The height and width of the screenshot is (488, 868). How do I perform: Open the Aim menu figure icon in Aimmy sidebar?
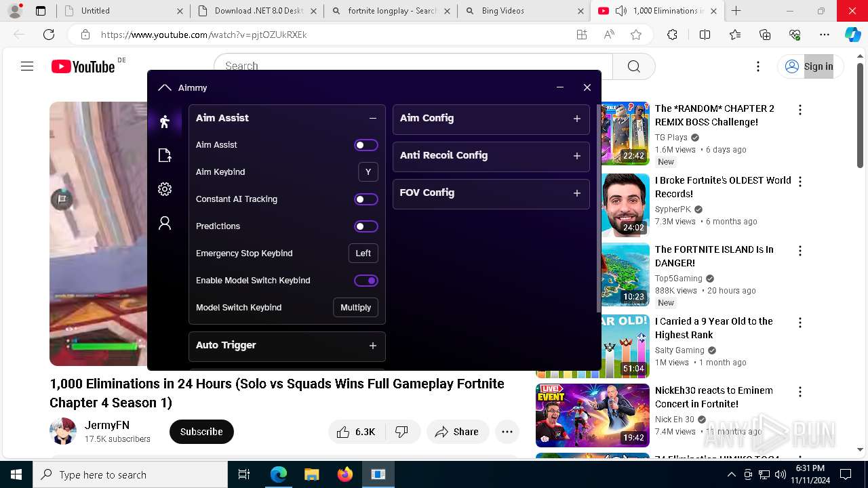(164, 122)
